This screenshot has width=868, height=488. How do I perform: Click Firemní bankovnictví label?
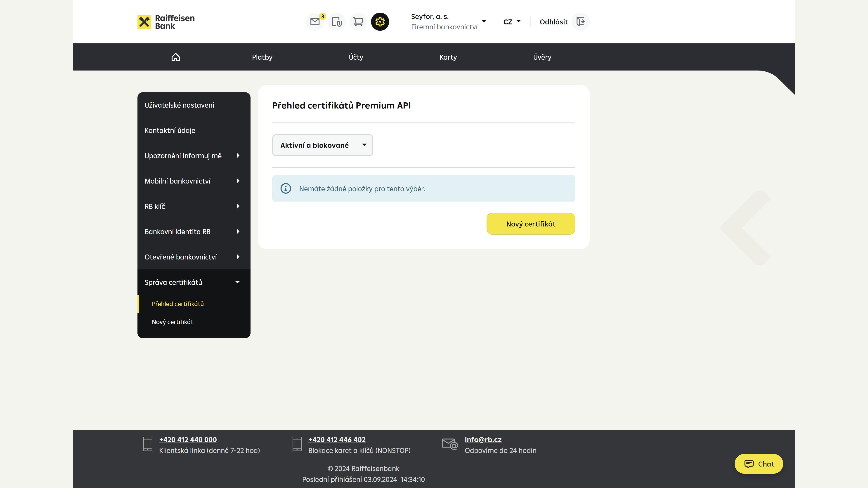[x=444, y=27]
